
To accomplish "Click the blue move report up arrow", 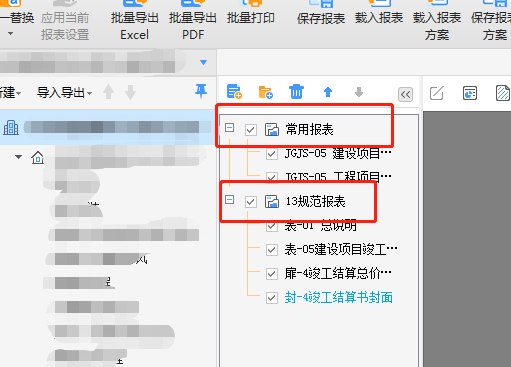I will 328,92.
